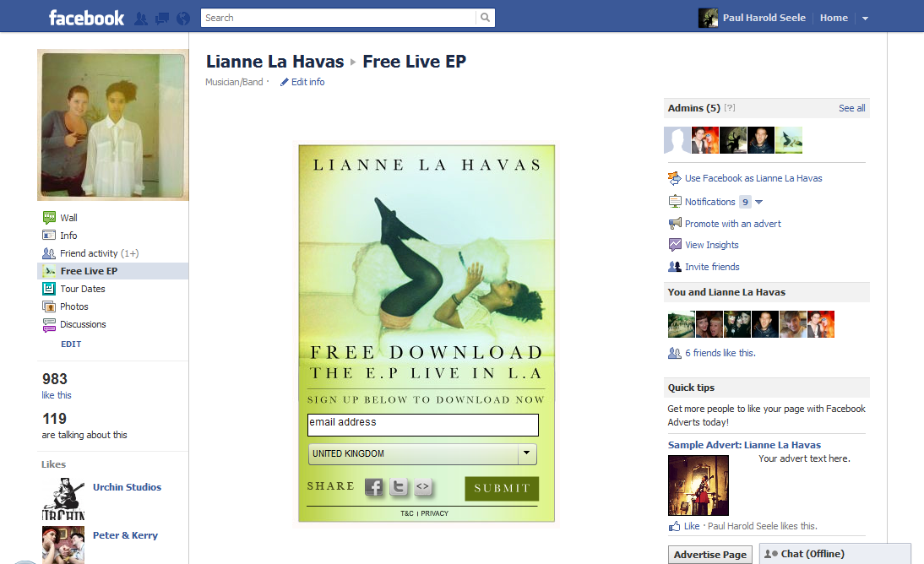Image resolution: width=924 pixels, height=564 pixels.
Task: Open the United Kingdom country dropdown
Action: (422, 453)
